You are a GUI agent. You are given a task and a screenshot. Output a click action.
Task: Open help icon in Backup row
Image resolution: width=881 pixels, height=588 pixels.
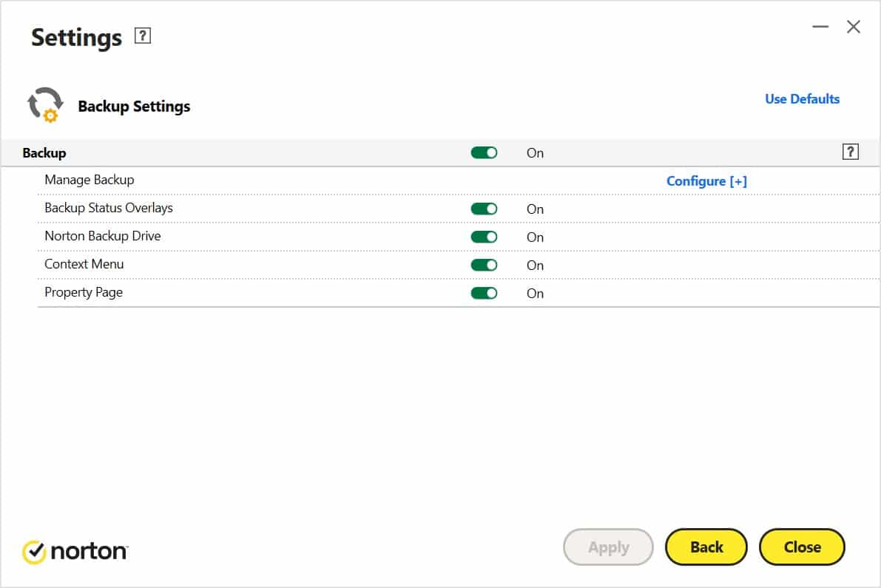(850, 152)
